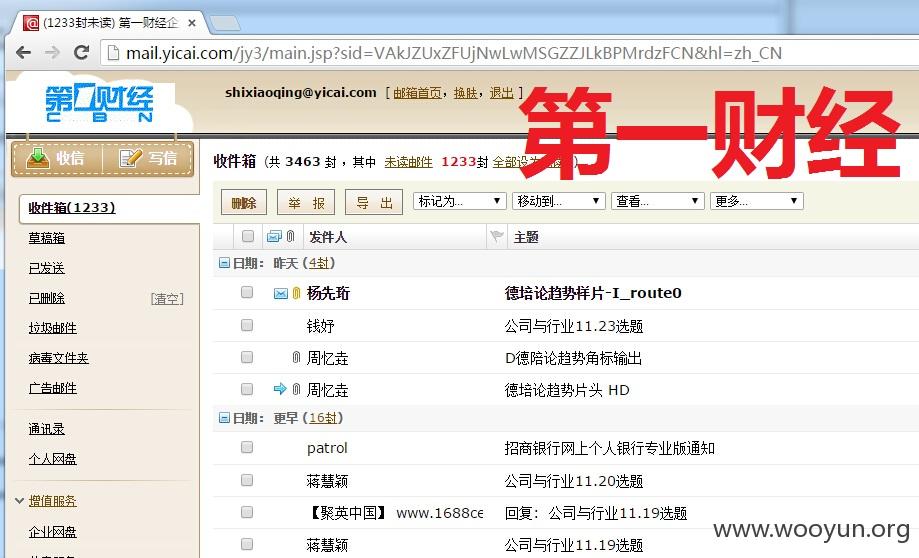Click attachment icon on D德陪论趋势角标输出 row
This screenshot has height=558, width=919.
click(297, 357)
